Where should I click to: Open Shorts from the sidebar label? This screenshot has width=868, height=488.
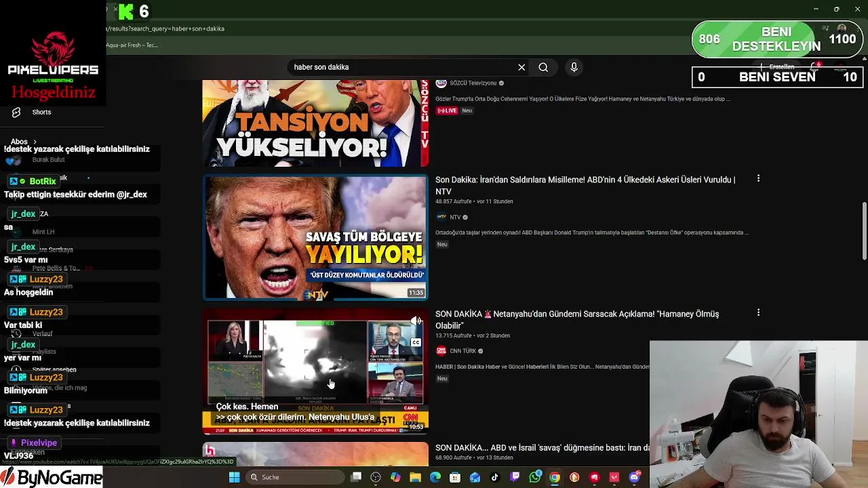click(41, 113)
